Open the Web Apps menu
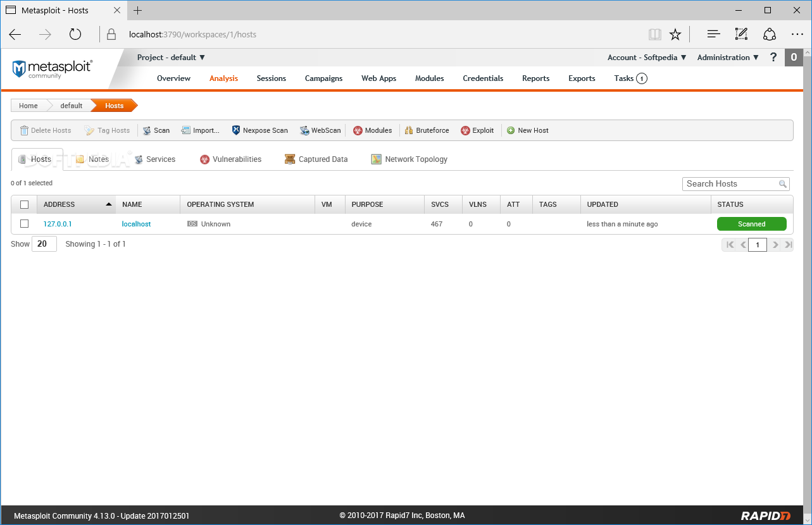Screen dimensions: 812x525 pyautogui.click(x=378, y=78)
